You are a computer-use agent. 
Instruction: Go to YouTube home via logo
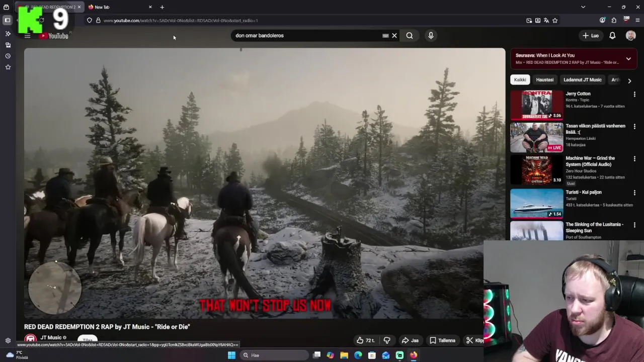click(x=54, y=36)
